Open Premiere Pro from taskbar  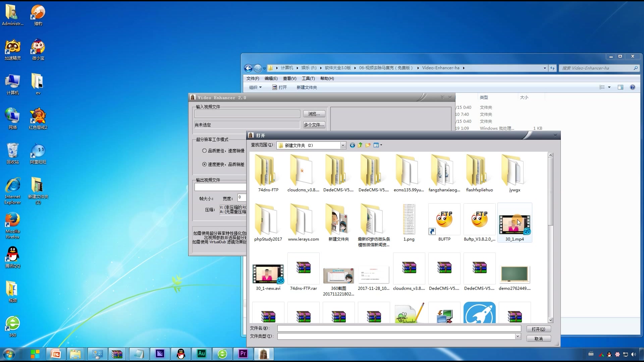pyautogui.click(x=243, y=354)
